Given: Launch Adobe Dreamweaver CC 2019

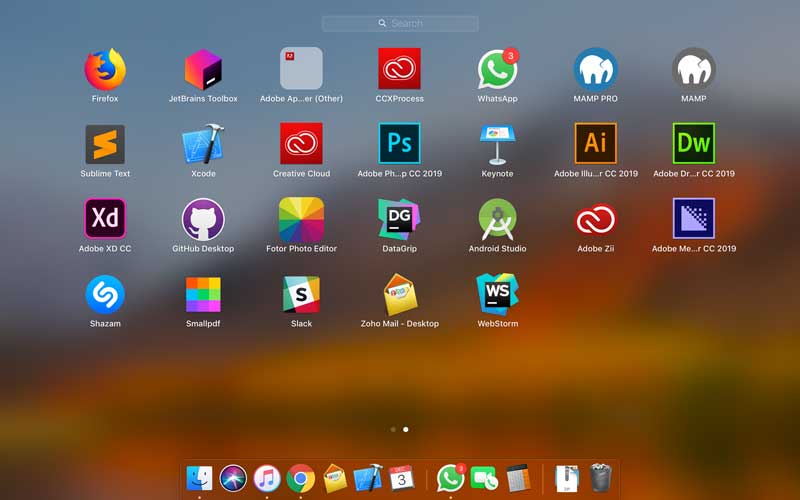Looking at the screenshot, I should [693, 143].
